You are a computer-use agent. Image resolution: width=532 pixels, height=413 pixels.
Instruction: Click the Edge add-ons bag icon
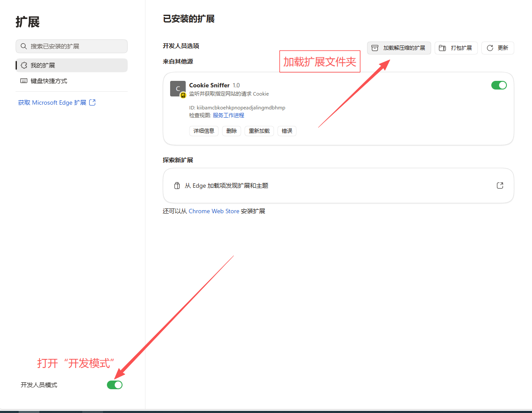(x=177, y=186)
